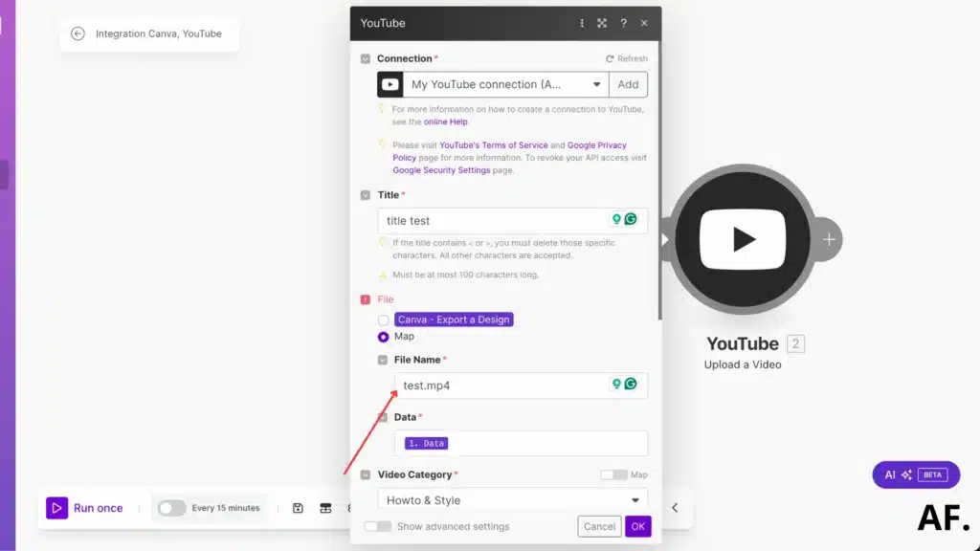This screenshot has width=980, height=551.
Task: Toggle the File Name field checkbox
Action: 383,360
